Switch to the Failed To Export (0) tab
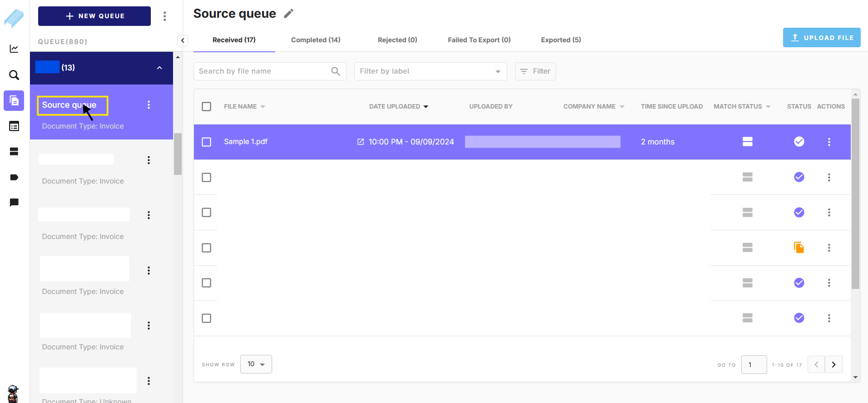The width and height of the screenshot is (868, 403). point(479,40)
